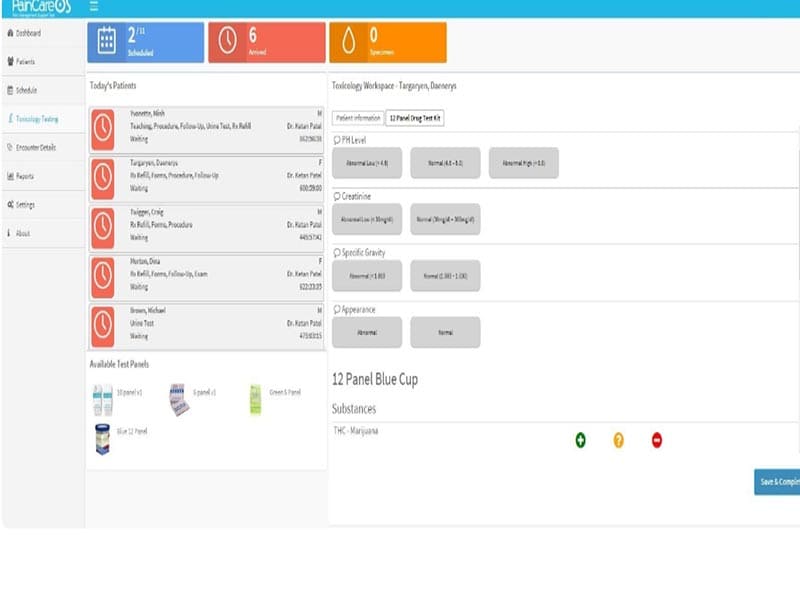Open the red Arrived count tile
The width and height of the screenshot is (800, 600).
tap(267, 42)
